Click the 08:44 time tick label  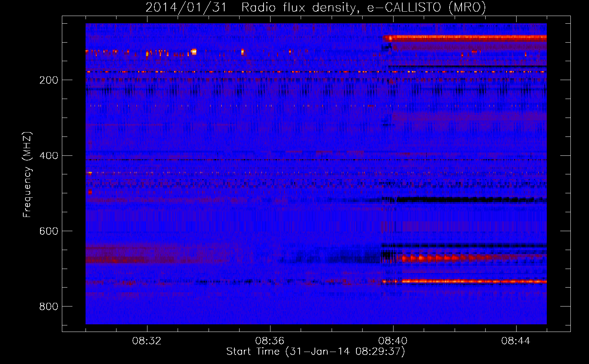tap(516, 341)
